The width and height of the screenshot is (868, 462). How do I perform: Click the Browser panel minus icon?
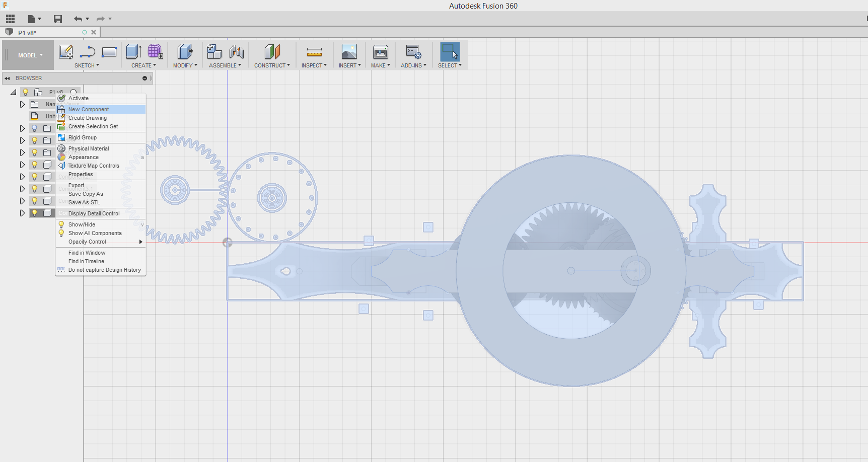tap(144, 78)
